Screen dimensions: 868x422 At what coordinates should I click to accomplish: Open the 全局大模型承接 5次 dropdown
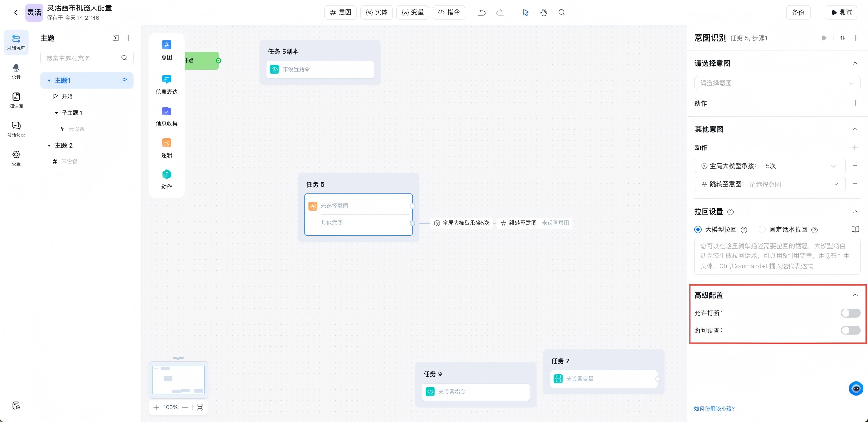(x=769, y=166)
